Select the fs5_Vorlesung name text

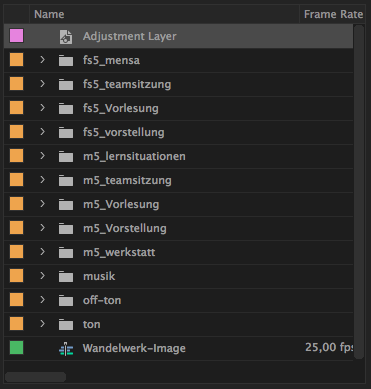tap(121, 108)
